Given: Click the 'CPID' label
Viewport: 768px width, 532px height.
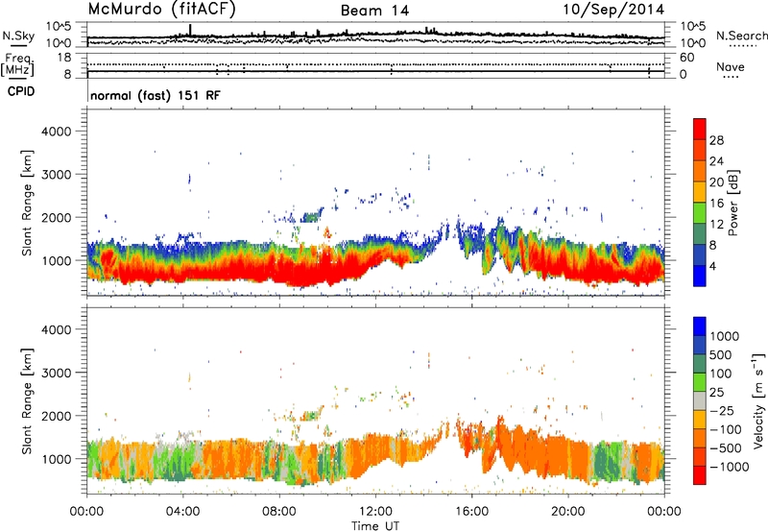Looking at the screenshot, I should (21, 91).
